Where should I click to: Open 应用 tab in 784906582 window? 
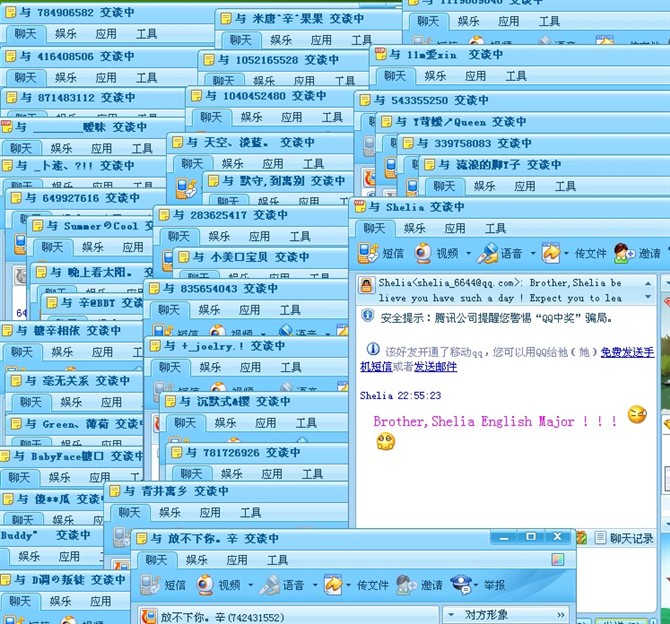[x=106, y=34]
